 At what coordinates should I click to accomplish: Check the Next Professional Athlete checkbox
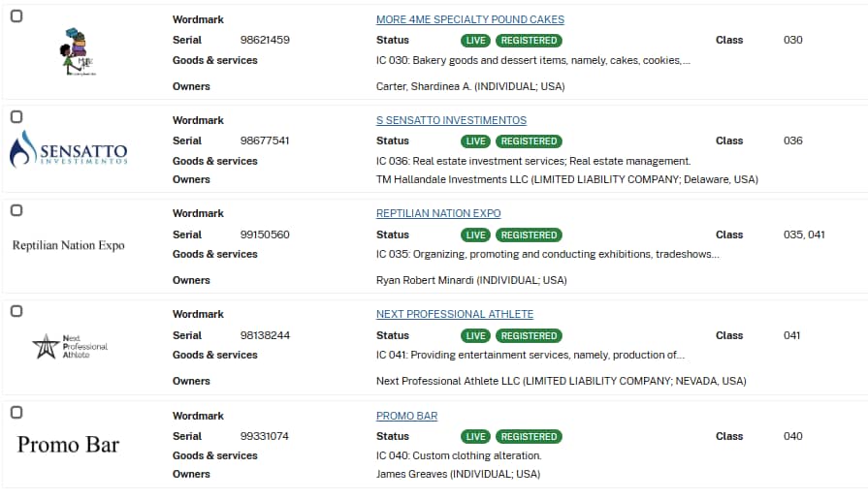coord(16,311)
